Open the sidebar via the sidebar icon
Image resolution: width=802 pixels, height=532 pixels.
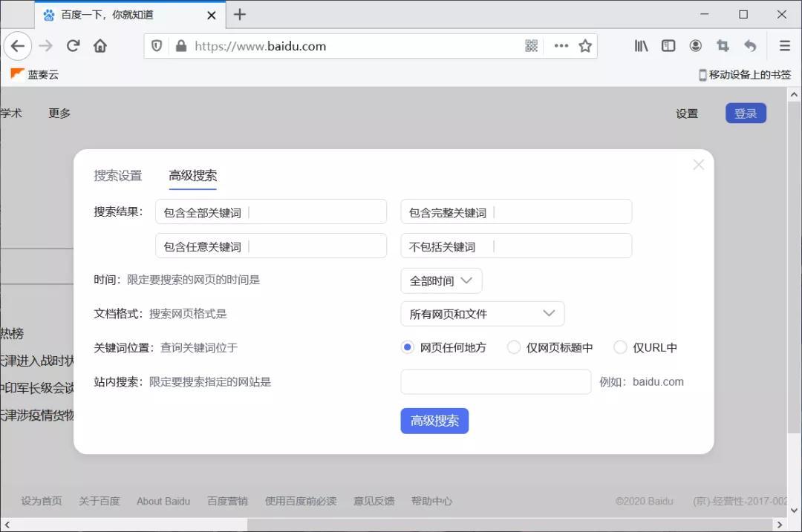point(668,45)
